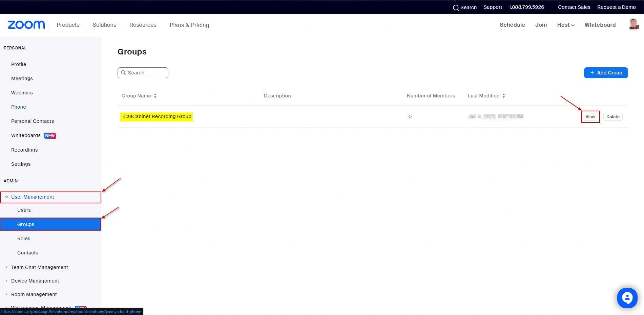Sort by Last Modified arrows
The image size is (644, 315).
click(504, 96)
